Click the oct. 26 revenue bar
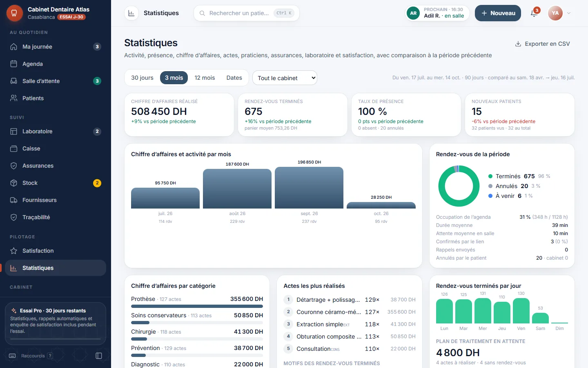The height and width of the screenshot is (368, 588). (x=381, y=205)
